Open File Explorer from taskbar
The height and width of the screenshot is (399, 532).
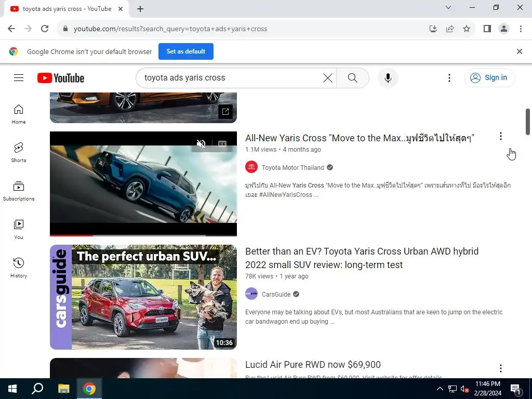(63, 389)
